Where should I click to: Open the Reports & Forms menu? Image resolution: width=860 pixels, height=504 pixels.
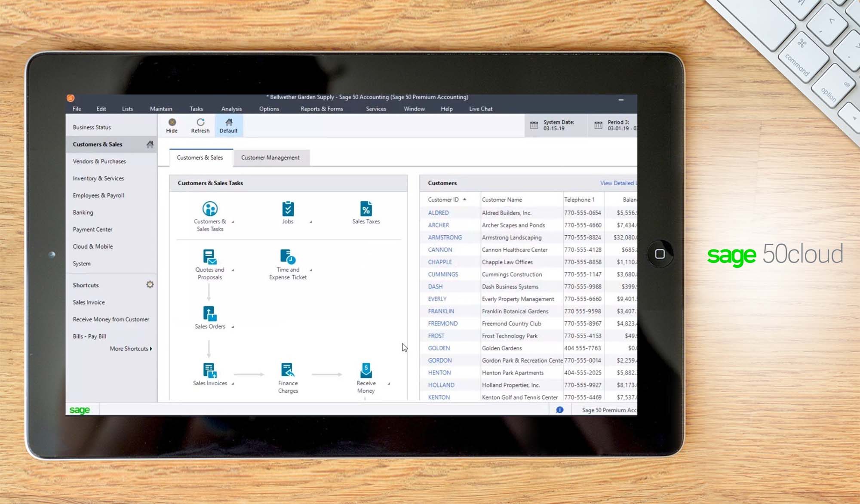tap(321, 109)
